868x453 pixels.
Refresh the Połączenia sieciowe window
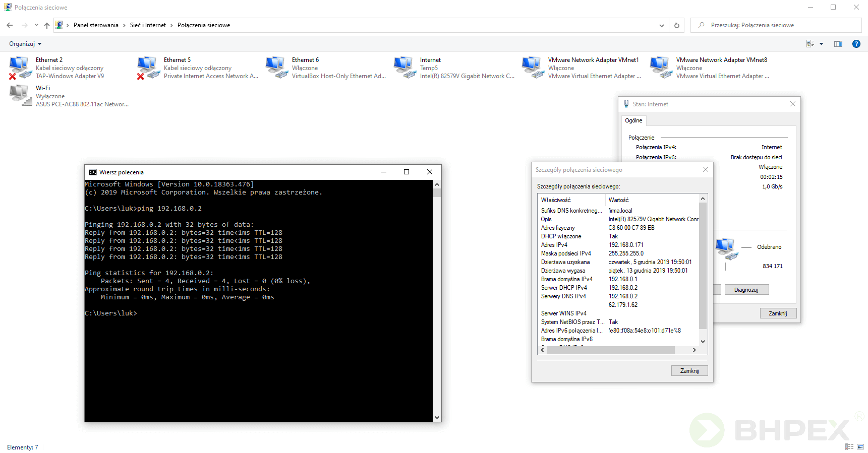(677, 25)
